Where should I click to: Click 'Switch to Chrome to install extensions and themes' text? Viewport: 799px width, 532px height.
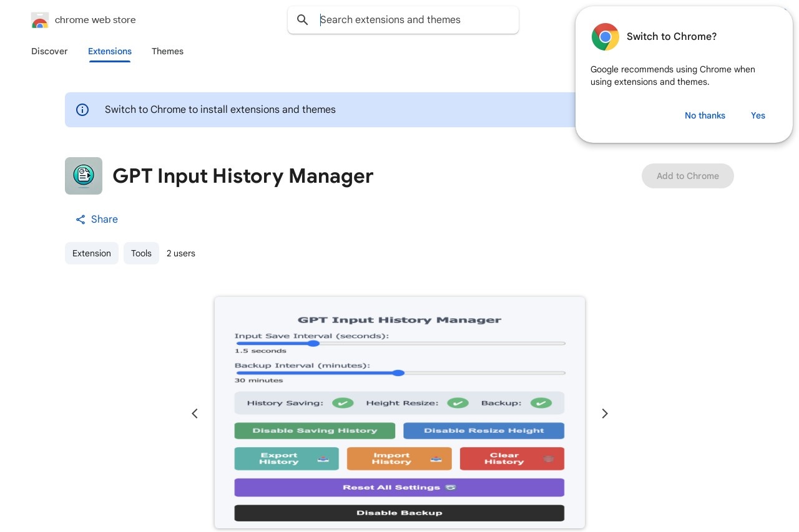tap(220, 110)
